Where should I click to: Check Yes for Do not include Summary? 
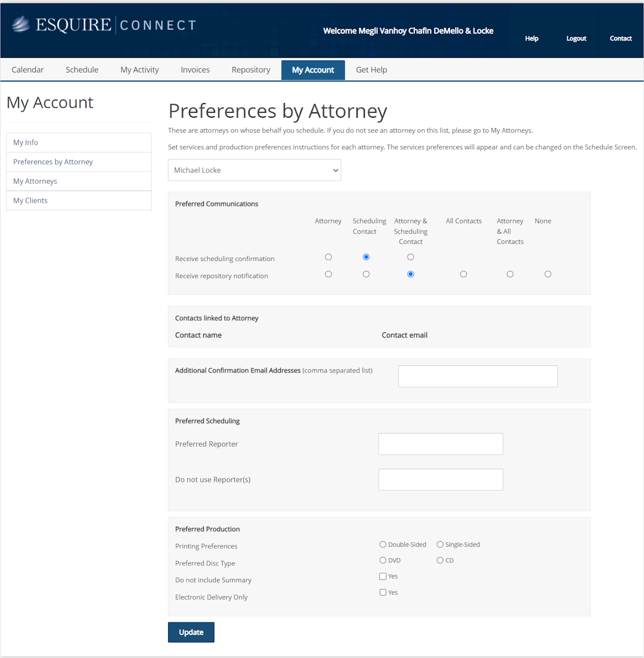(383, 577)
